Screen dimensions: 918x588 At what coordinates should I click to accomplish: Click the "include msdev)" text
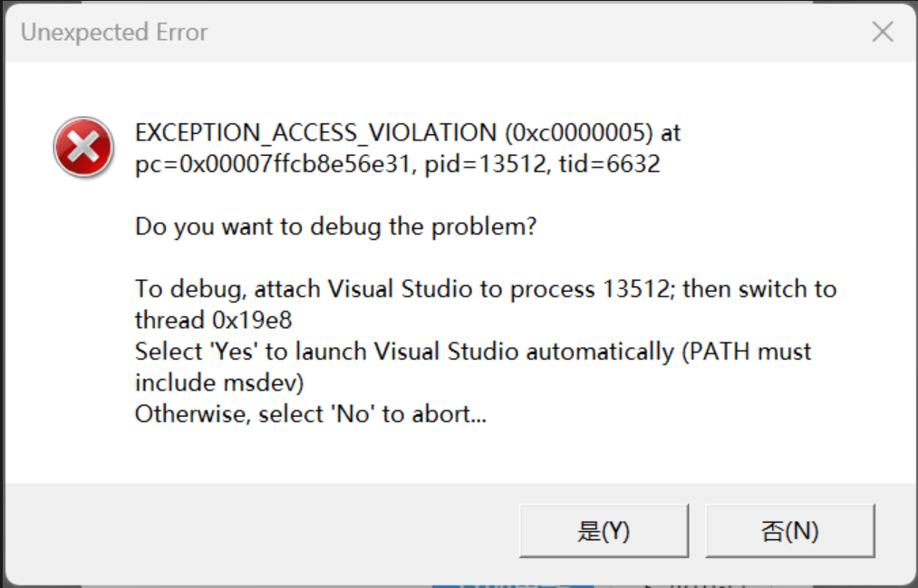(x=218, y=382)
